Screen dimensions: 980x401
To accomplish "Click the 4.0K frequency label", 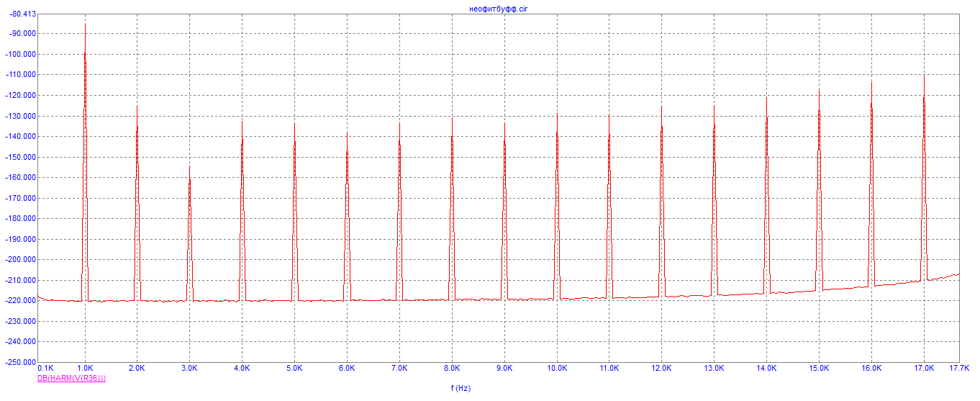I will tap(242, 368).
